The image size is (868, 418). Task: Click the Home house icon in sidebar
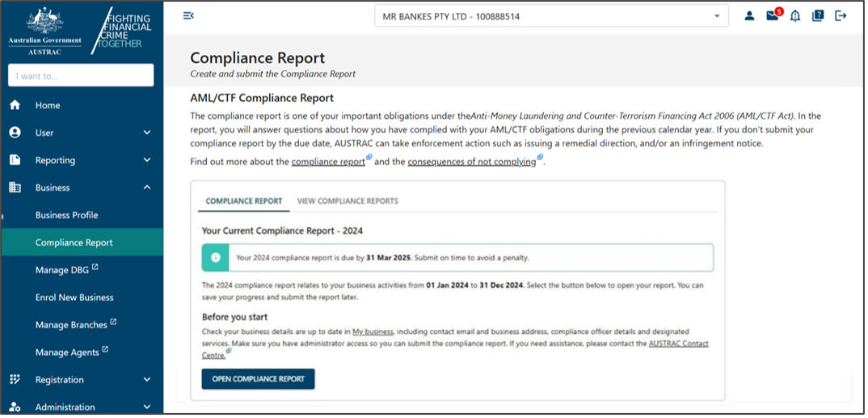(x=15, y=105)
